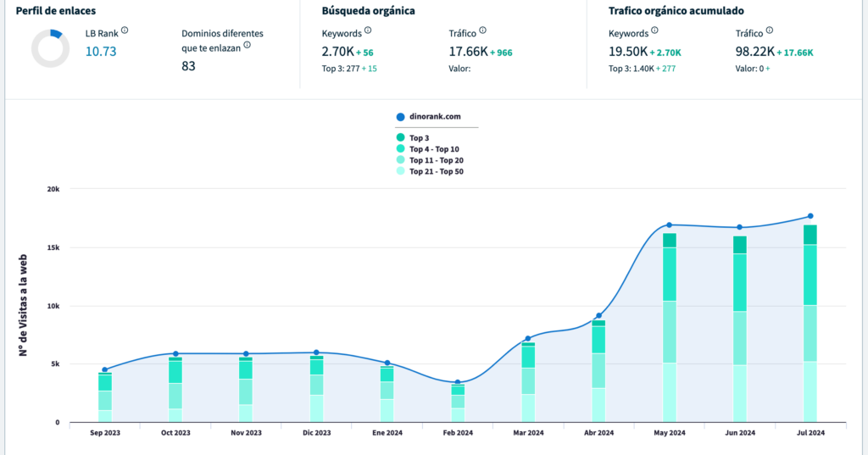Click the Sep 2023 axis label
The height and width of the screenshot is (455, 868).
[x=104, y=433]
